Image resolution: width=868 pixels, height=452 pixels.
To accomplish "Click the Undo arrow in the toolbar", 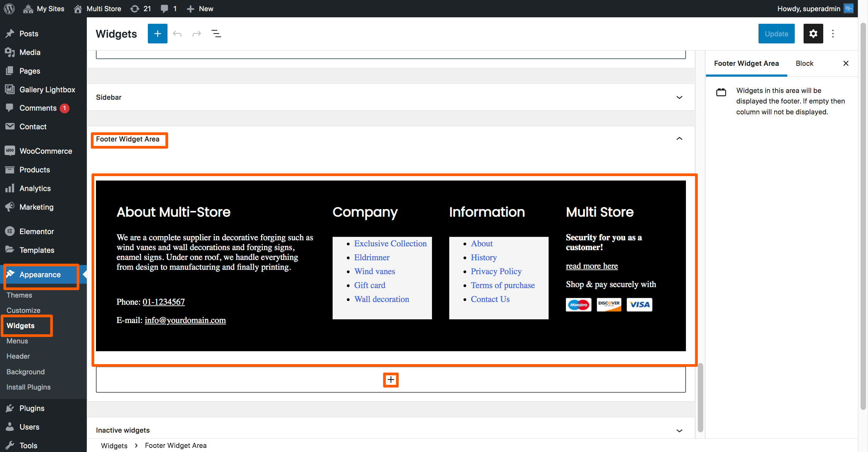I will [x=177, y=33].
